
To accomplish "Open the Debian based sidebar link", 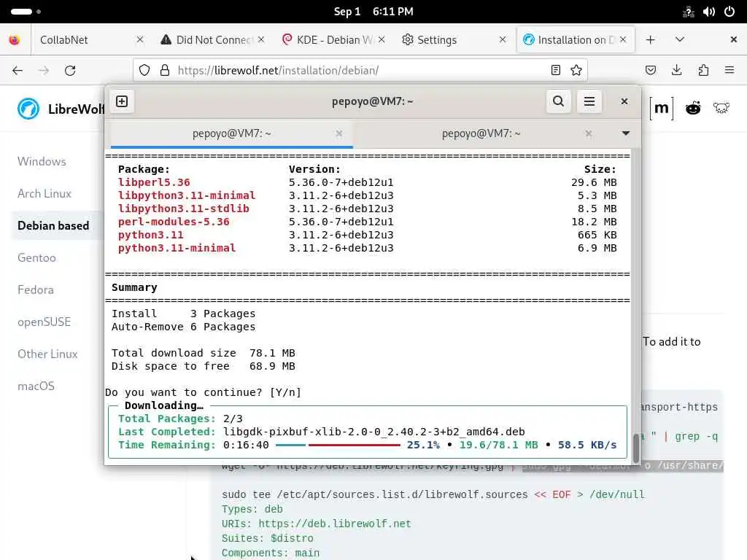I will pos(53,226).
